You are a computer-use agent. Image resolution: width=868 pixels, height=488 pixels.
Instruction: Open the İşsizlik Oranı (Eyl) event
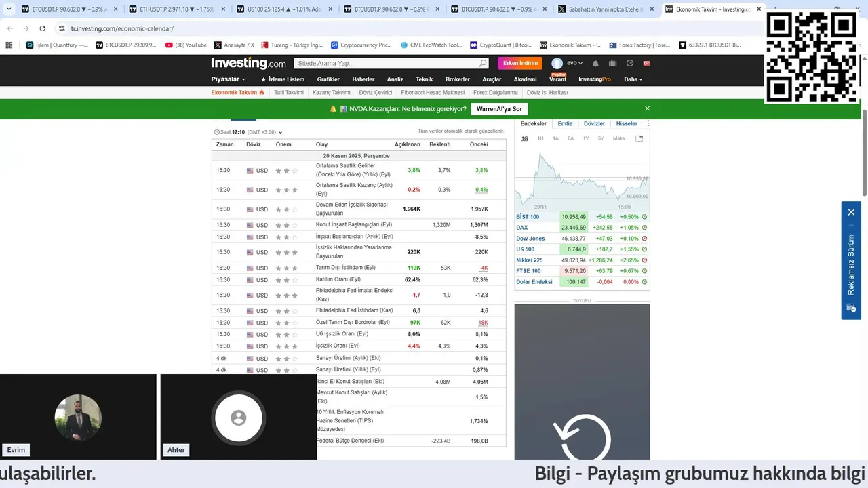point(342,346)
